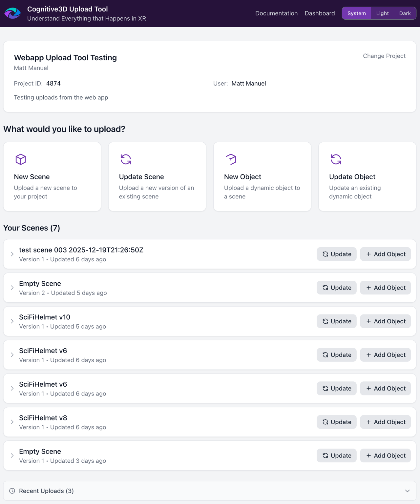Open the Documentation page
The height and width of the screenshot is (504, 420).
(x=276, y=13)
